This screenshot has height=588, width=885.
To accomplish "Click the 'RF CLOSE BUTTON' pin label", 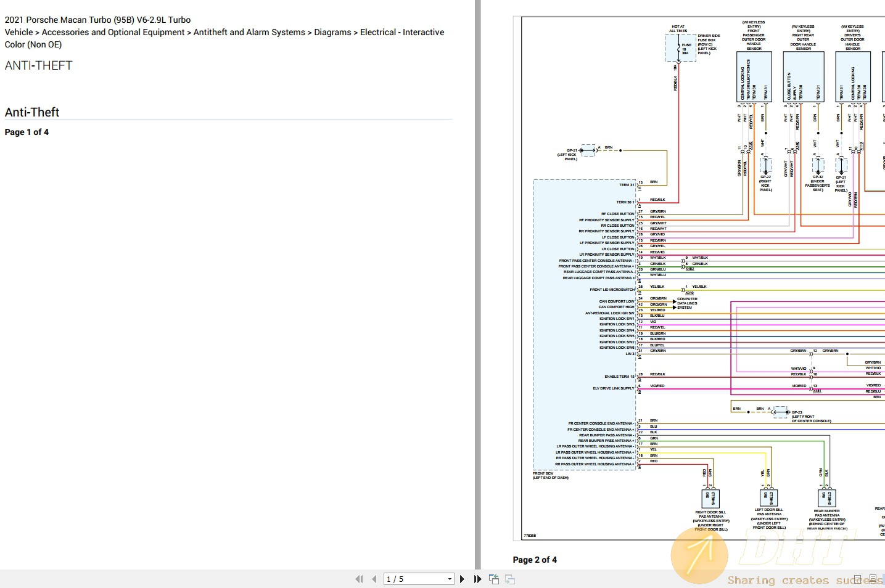I will coord(617,214).
